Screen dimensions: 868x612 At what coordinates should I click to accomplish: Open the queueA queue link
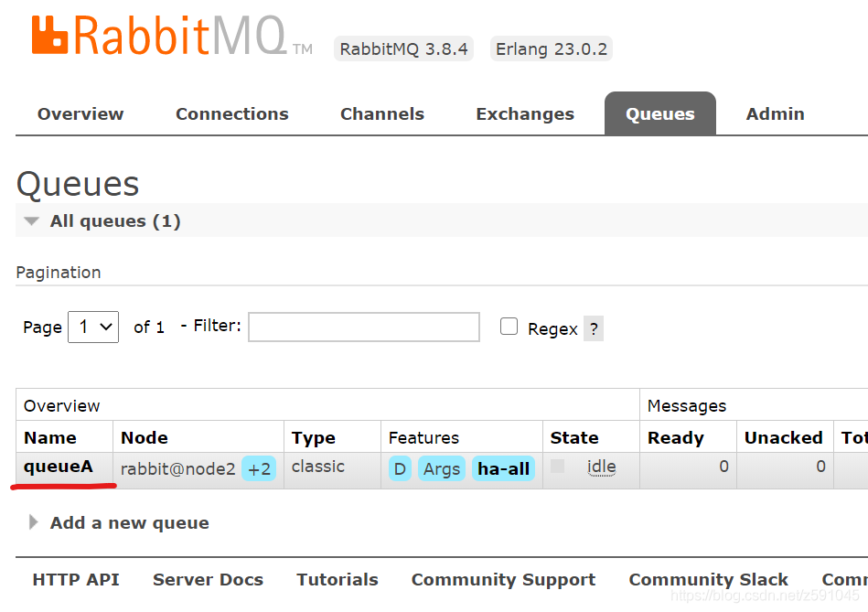click(59, 467)
